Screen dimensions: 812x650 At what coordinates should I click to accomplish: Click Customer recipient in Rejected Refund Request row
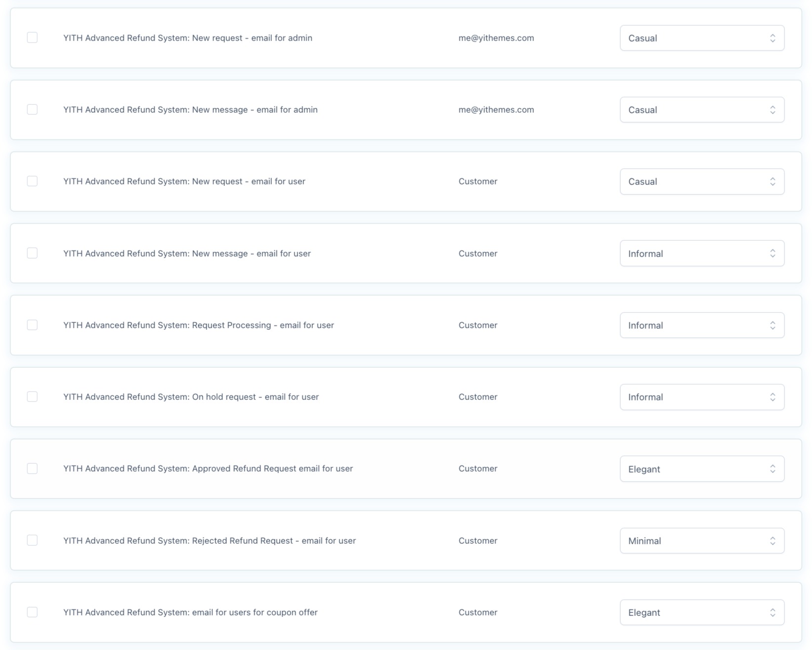coord(478,541)
